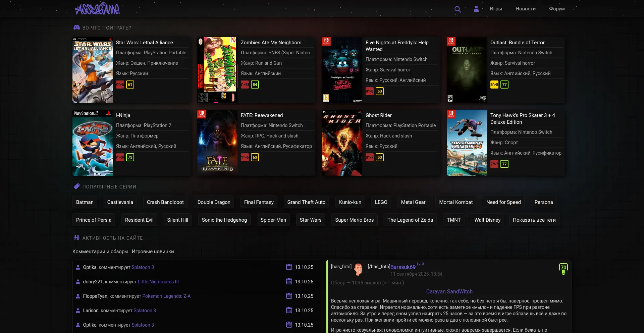This screenshot has width=644, height=333.
Task: Click the yellow 50 rating badge for Ghost Rider
Action: [x=380, y=157]
